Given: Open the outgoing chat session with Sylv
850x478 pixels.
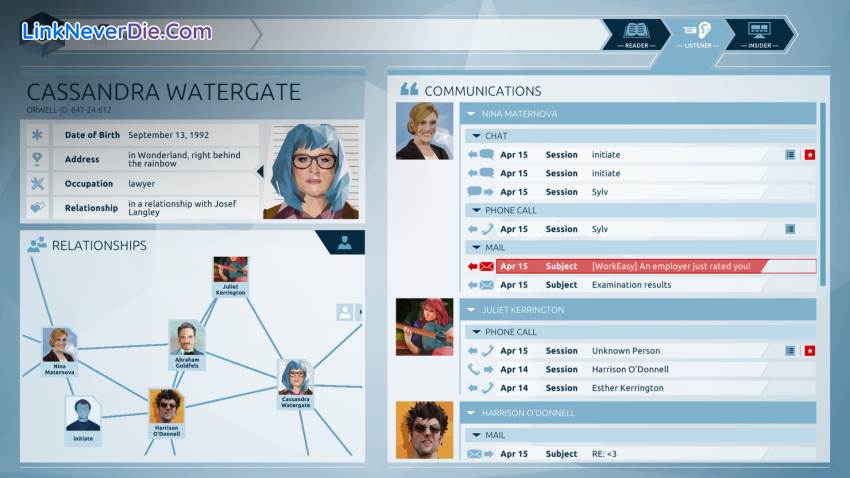Looking at the screenshot, I should 640,192.
